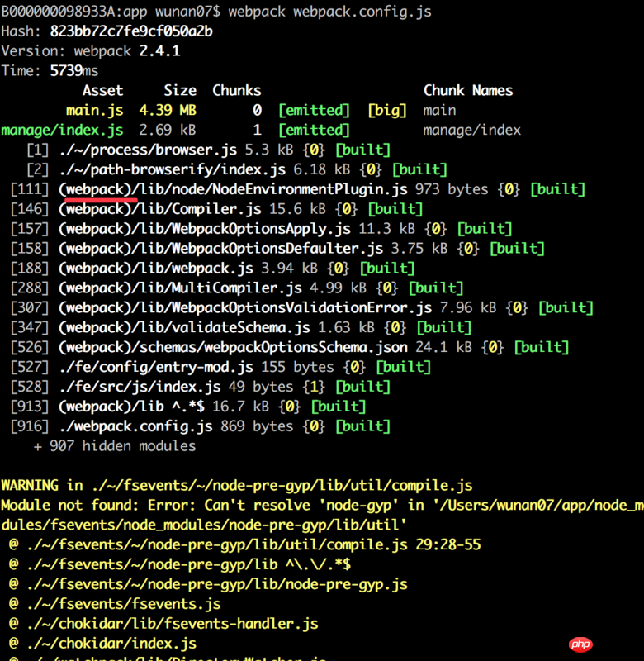Click the + 907 hidden modules line
Screen dimensions: 644x661
115,446
